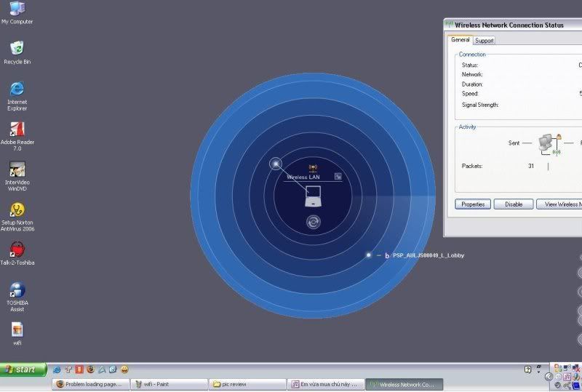Switch to the pic review folder taskbar button
582x392 pixels.
[247, 384]
